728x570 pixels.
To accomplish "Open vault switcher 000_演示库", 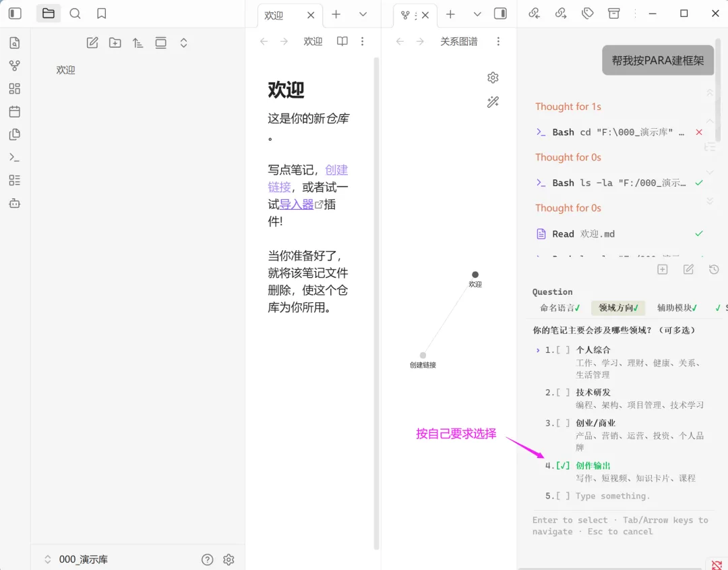I will coord(75,559).
